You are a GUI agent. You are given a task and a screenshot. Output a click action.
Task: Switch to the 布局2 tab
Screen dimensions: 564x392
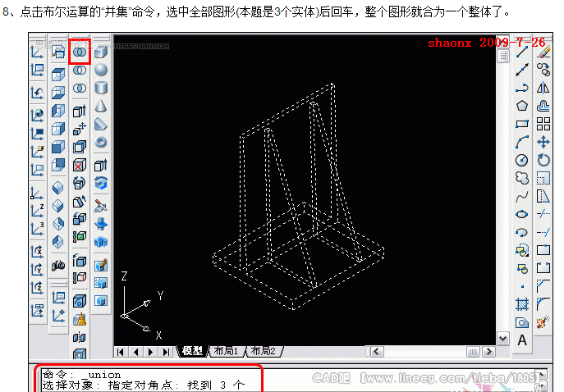coord(263,351)
